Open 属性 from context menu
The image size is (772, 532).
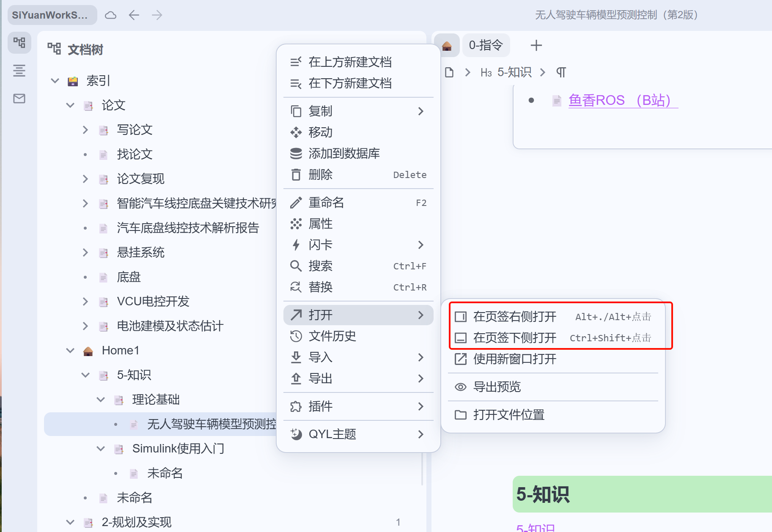point(358,224)
